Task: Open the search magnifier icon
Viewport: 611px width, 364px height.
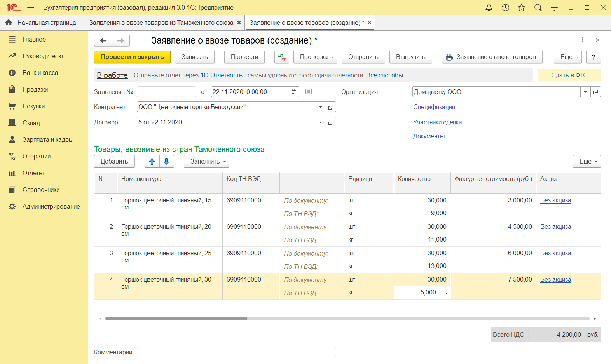Action: 538,8
